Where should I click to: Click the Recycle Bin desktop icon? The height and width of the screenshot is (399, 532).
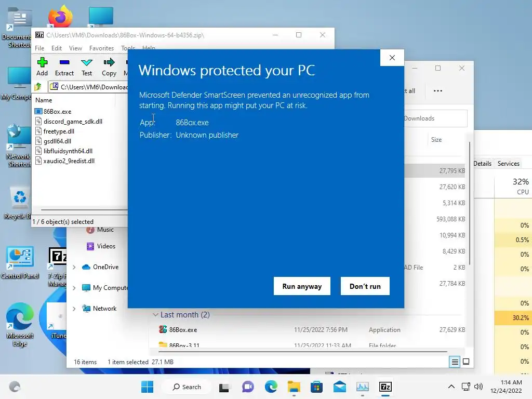click(x=18, y=203)
